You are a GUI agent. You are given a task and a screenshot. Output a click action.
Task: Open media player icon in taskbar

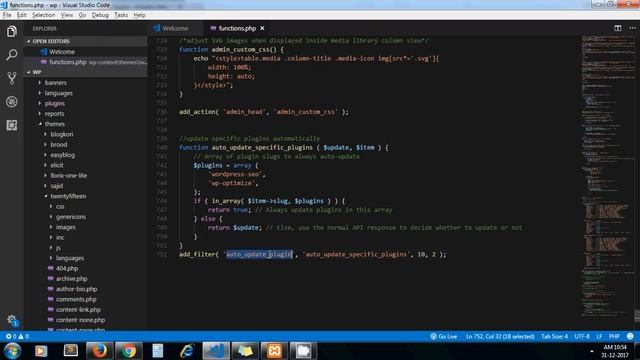coord(41,351)
